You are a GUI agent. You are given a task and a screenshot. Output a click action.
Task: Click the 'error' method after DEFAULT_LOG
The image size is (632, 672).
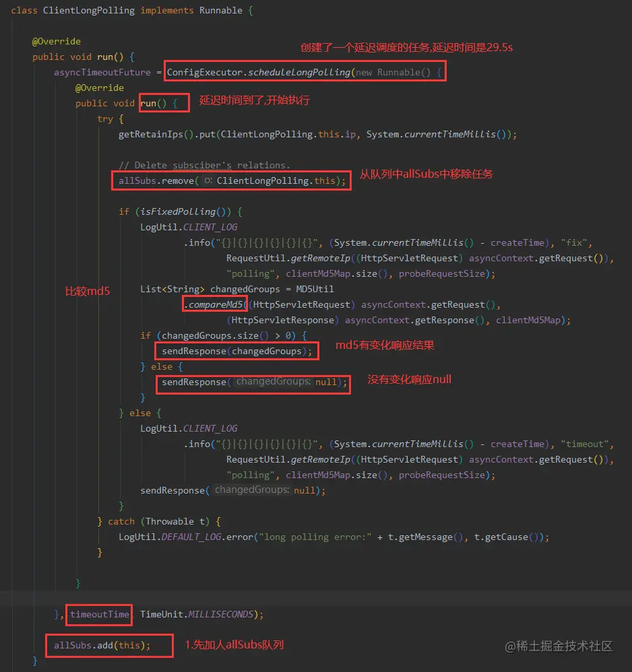240,537
